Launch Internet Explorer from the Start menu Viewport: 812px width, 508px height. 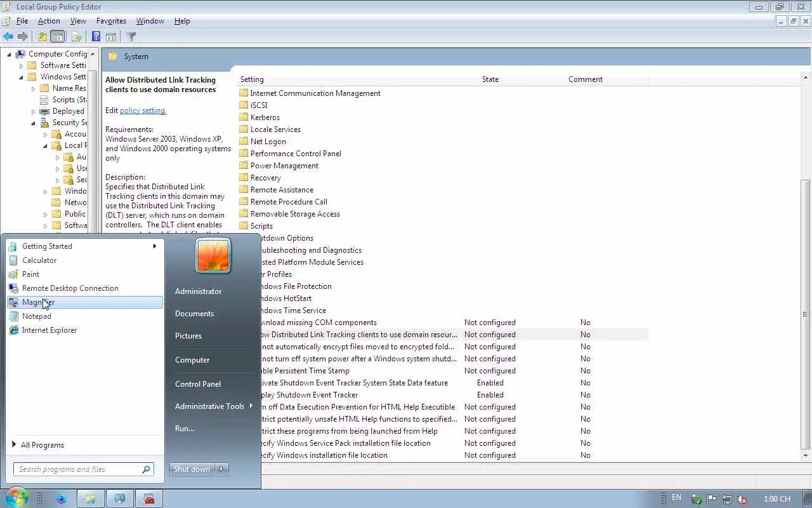(84, 330)
